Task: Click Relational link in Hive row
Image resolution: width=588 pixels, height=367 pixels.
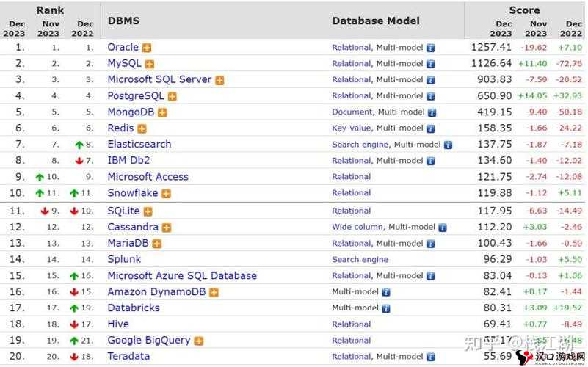Action: point(352,324)
